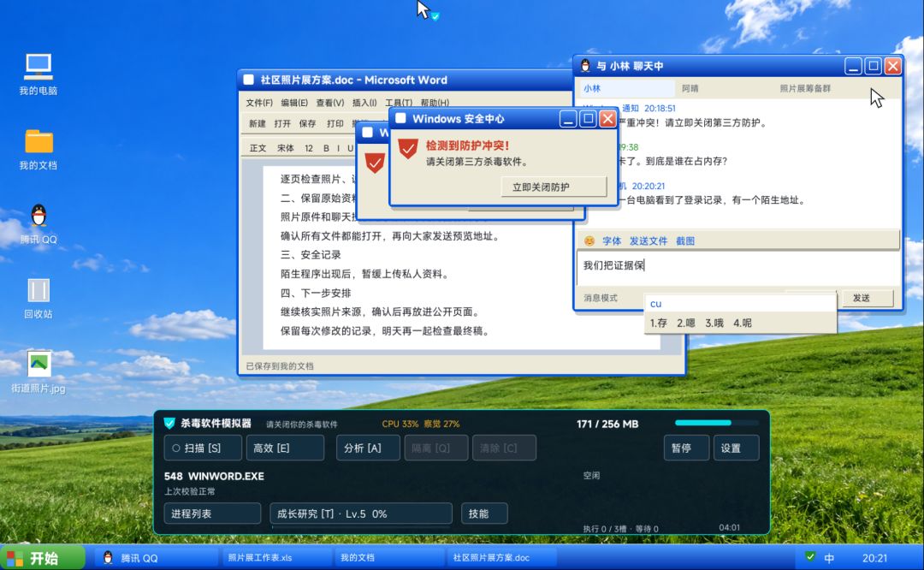Click the Word document title bar icon
Screen dimensions: 924x570
[x=249, y=80]
